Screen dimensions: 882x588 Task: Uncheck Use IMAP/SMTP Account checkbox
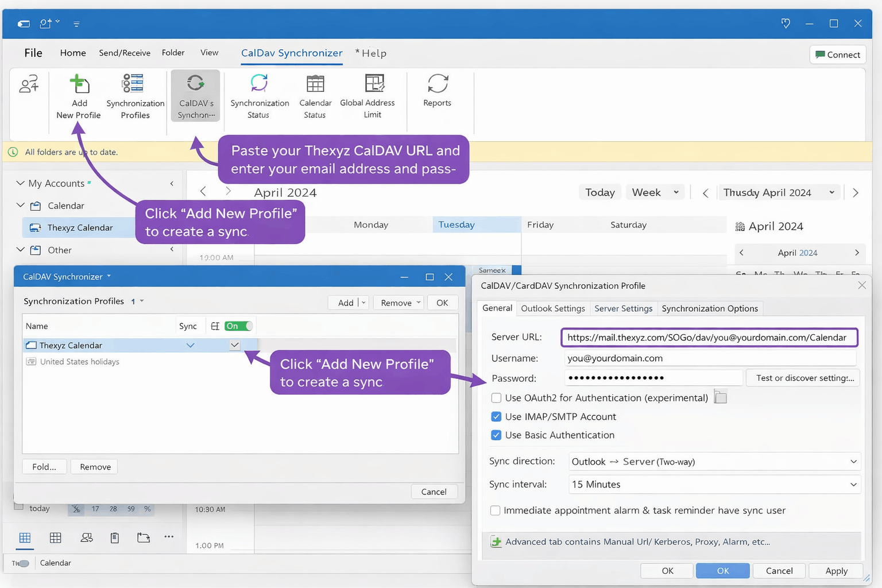coord(496,417)
